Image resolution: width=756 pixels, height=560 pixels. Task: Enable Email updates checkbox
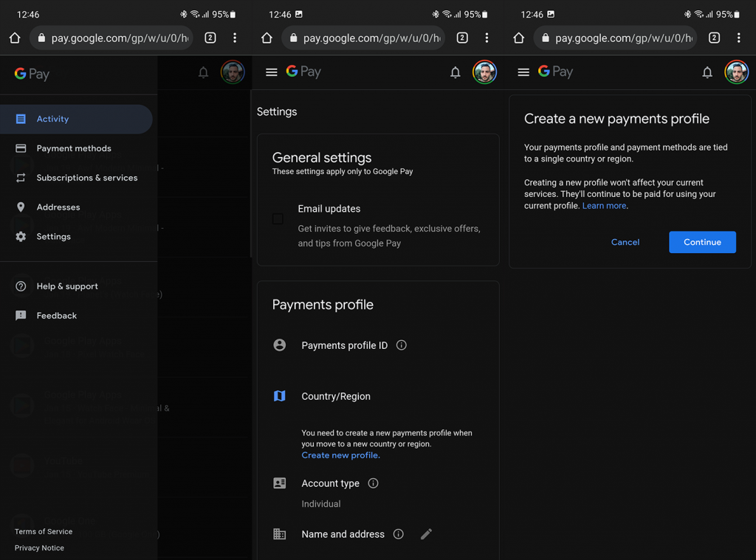(278, 218)
